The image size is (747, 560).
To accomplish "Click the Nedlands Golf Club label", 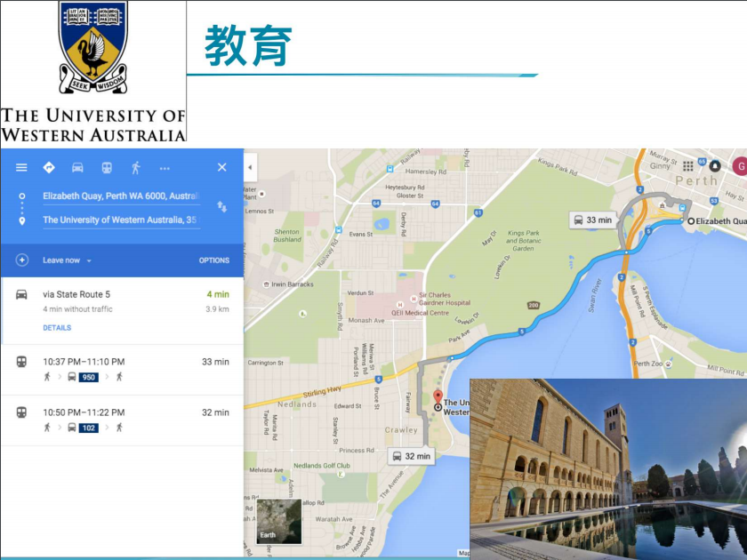I will coord(322,465).
